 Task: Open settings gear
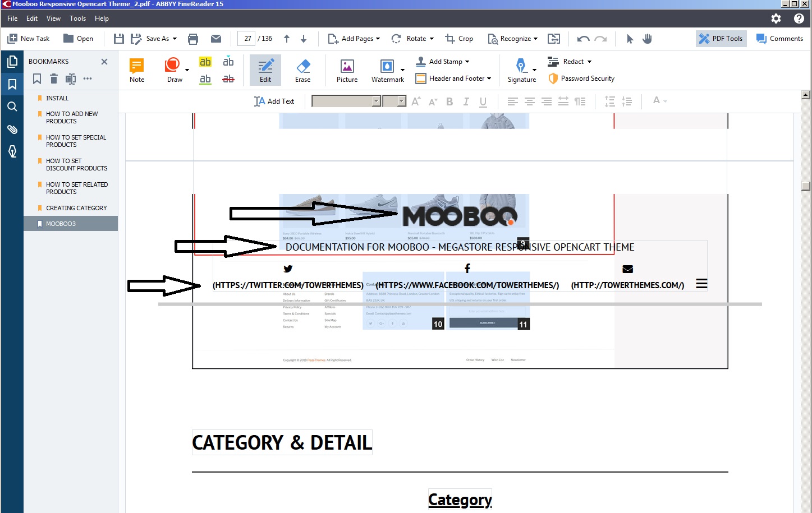pyautogui.click(x=776, y=19)
